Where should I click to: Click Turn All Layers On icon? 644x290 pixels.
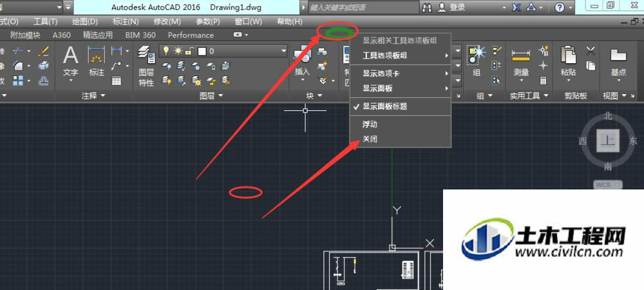(x=167, y=81)
